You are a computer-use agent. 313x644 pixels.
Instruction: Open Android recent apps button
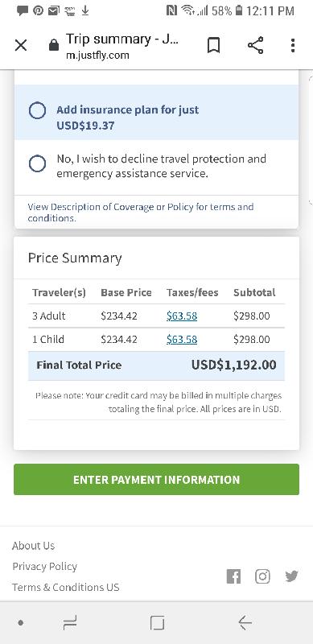click(x=70, y=623)
